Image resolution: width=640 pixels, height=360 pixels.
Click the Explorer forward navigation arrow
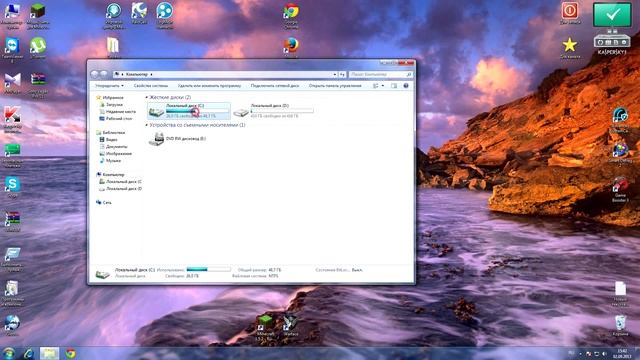(x=104, y=74)
